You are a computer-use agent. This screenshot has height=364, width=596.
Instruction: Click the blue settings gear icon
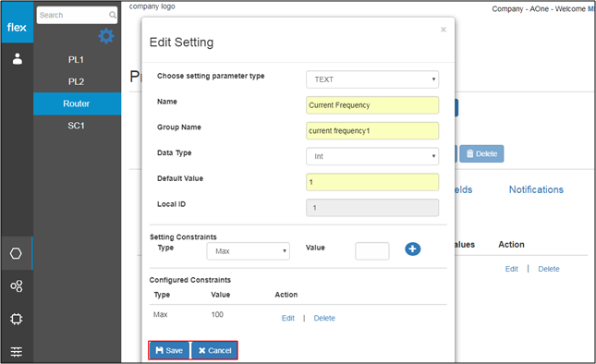coord(106,36)
